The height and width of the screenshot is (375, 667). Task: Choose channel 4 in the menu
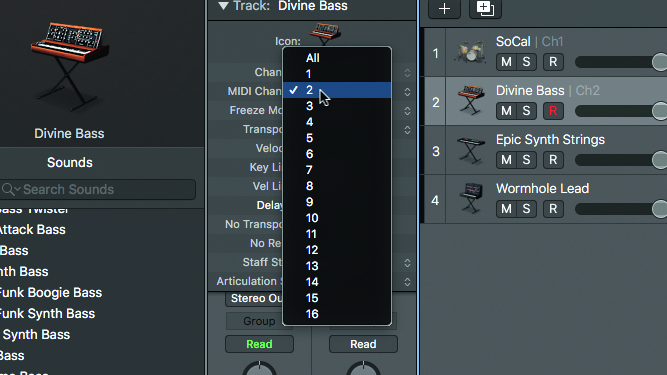337,122
